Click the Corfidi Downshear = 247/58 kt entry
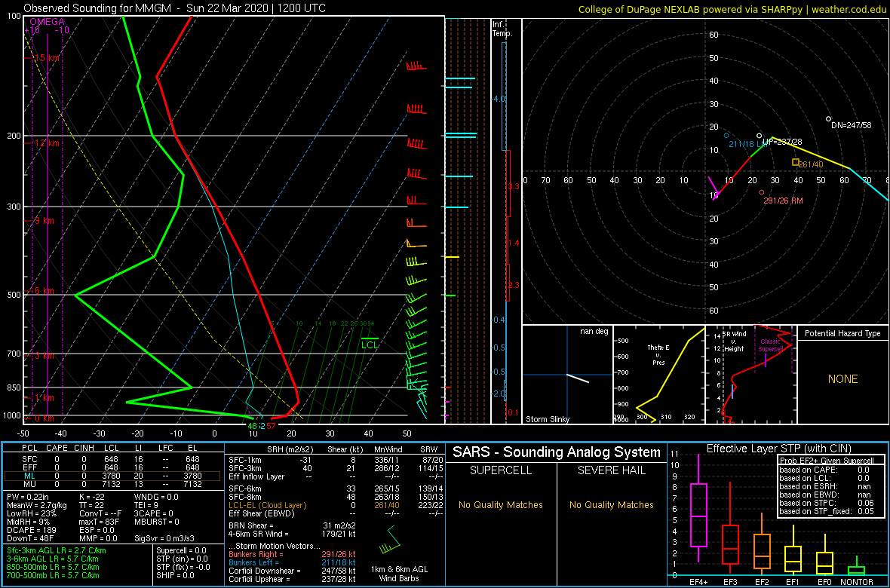This screenshot has height=588, width=890. 292,571
